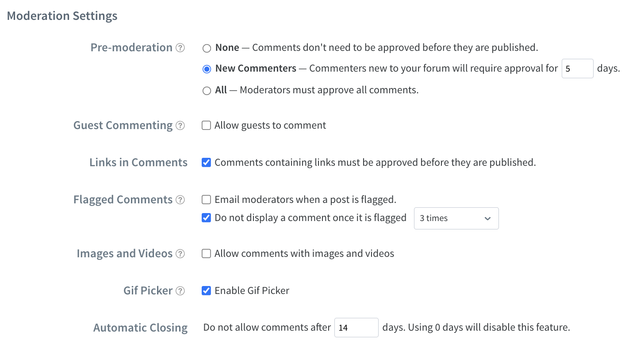Click the approval days input field
Image resolution: width=644 pixels, height=351 pixels.
[x=577, y=69]
